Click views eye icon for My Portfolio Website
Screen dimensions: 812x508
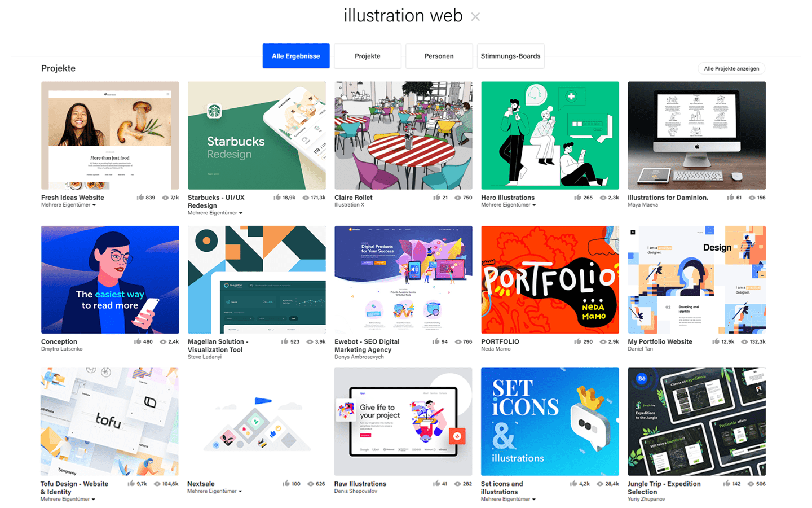744,341
